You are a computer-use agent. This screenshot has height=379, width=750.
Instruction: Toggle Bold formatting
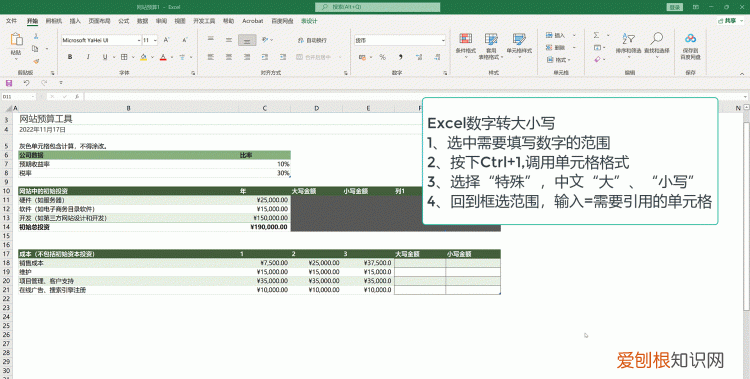click(x=70, y=57)
